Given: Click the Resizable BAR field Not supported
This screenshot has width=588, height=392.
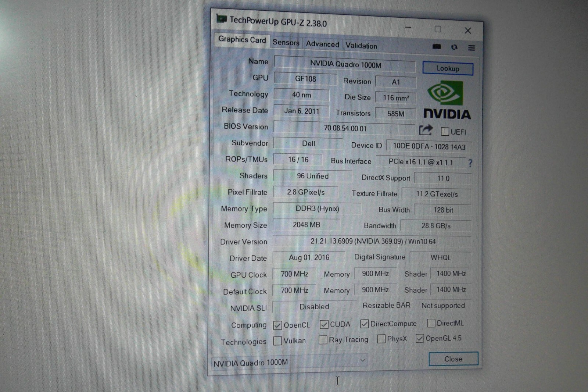Looking at the screenshot, I should click(443, 306).
